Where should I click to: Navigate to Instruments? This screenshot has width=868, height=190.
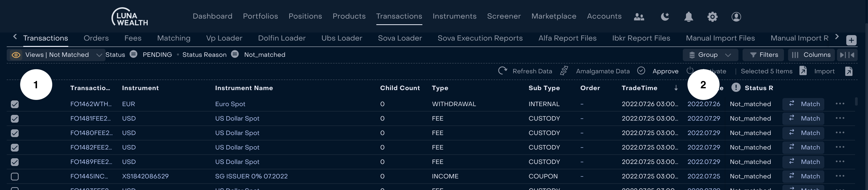[454, 16]
